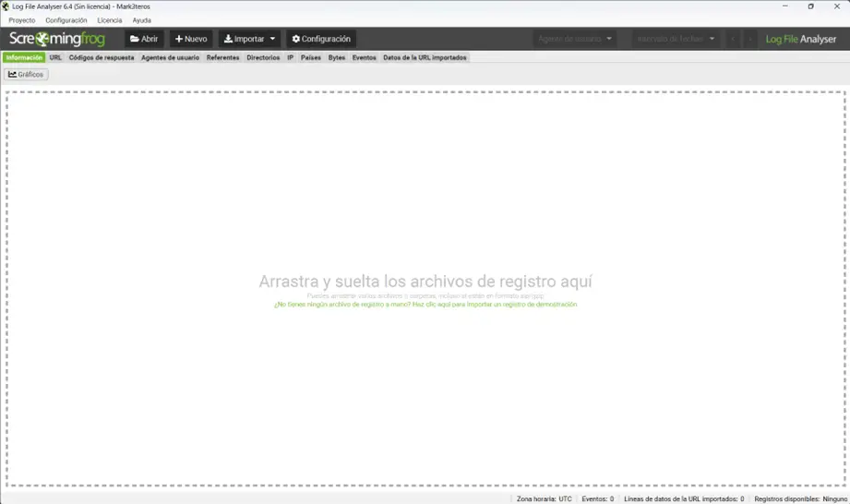This screenshot has width=850, height=504.
Task: Open the Configuración menu in menu bar
Action: (66, 20)
